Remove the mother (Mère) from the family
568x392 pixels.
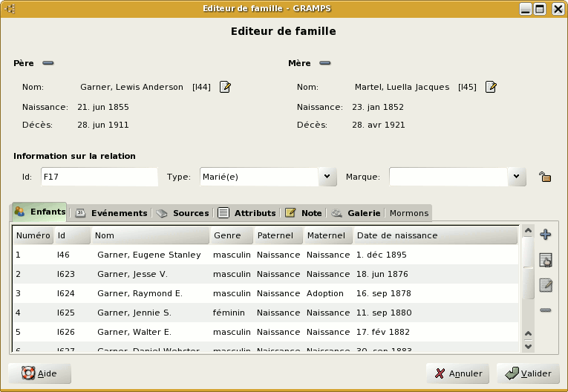click(324, 63)
